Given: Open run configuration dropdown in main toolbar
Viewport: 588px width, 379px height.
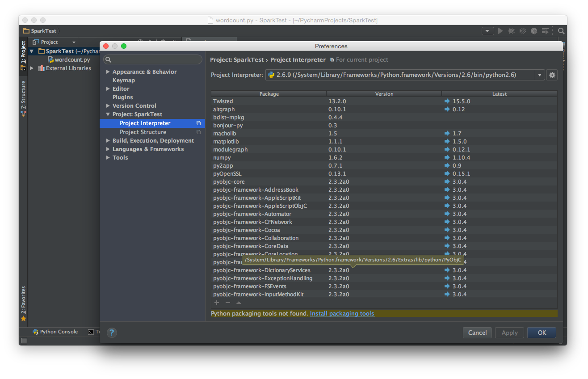Looking at the screenshot, I should click(487, 31).
